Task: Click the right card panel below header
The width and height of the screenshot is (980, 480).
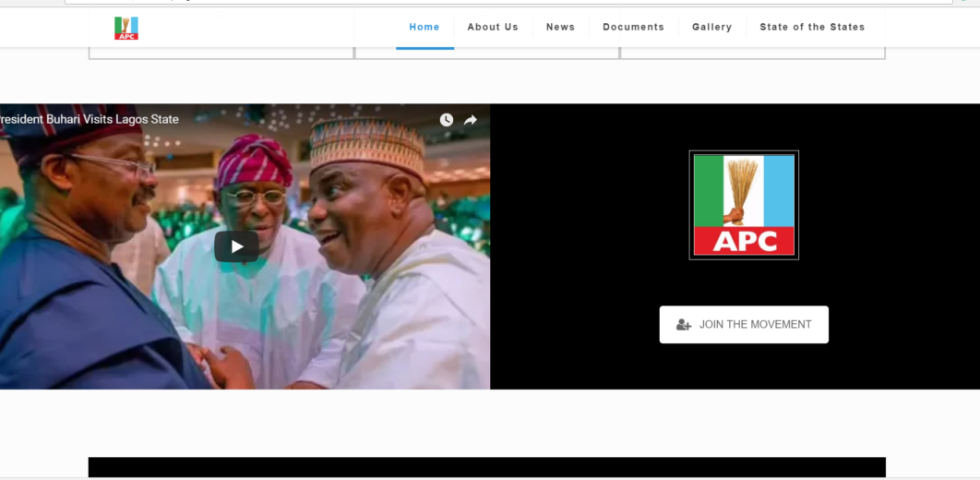Action: pyautogui.click(x=752, y=53)
